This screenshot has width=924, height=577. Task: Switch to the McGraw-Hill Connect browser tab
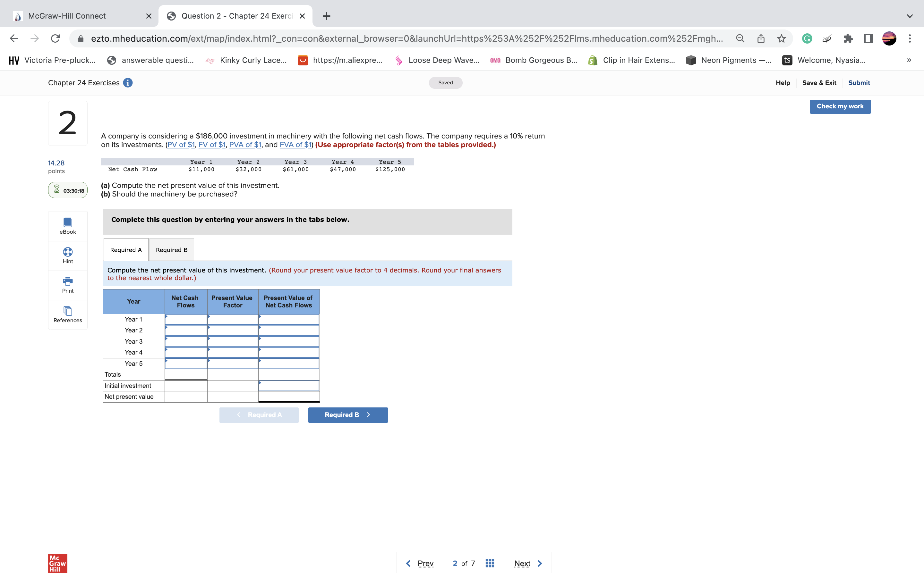click(67, 16)
